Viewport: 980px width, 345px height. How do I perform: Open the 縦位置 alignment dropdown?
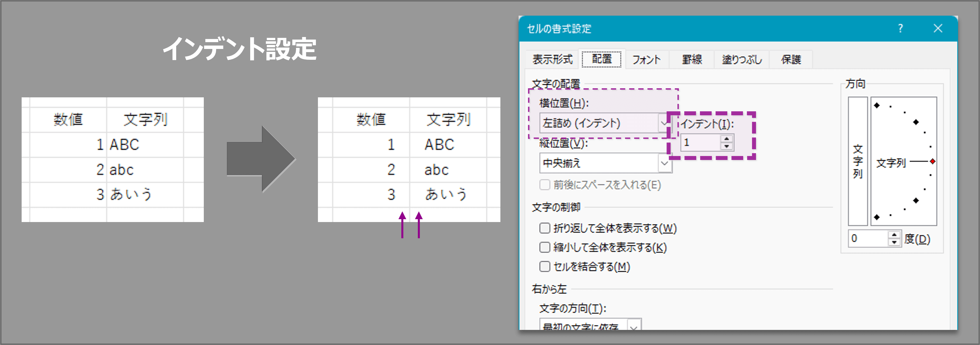pos(666,164)
